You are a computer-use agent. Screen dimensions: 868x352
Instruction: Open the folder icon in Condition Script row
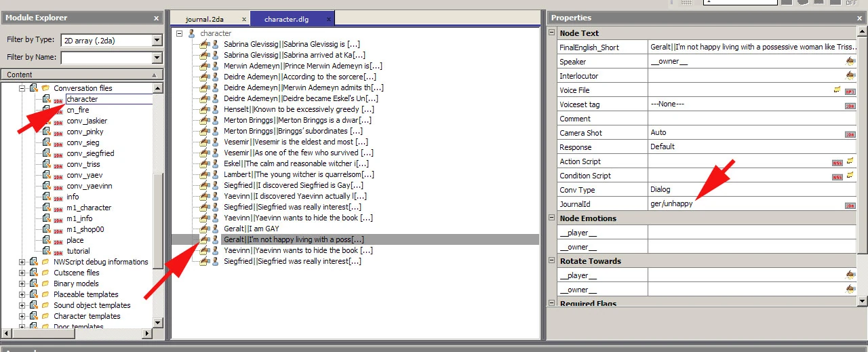850,175
